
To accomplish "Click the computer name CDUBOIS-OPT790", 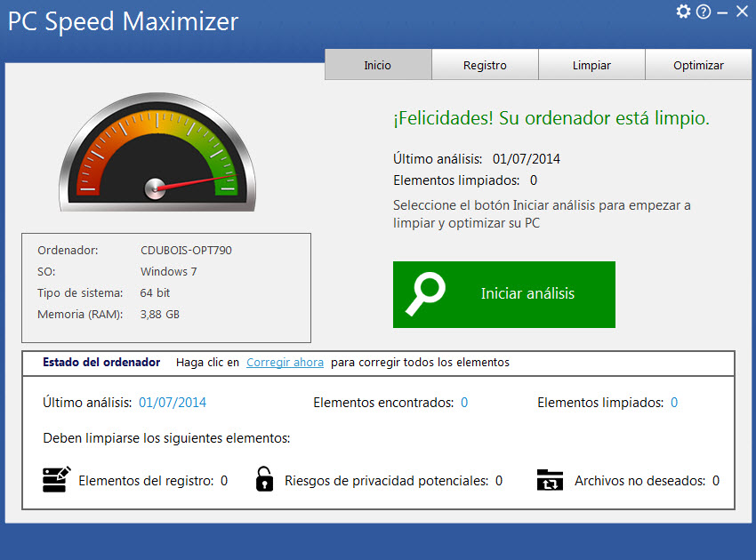I will (x=186, y=250).
